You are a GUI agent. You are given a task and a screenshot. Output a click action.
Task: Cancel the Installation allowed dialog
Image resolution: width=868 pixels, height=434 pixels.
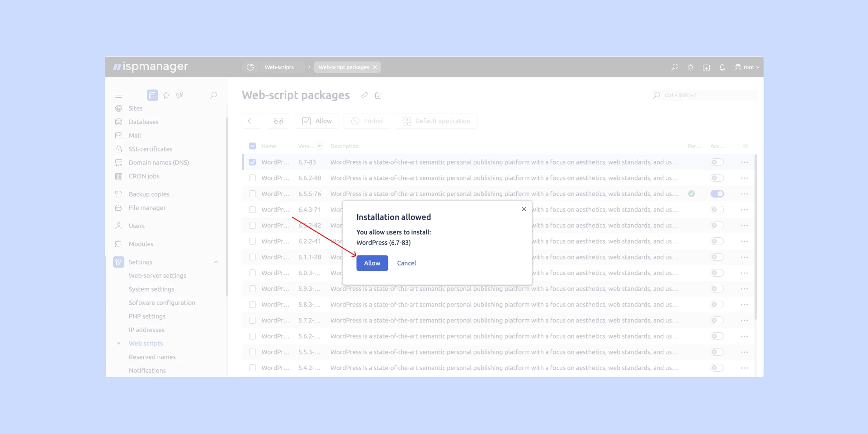point(406,263)
